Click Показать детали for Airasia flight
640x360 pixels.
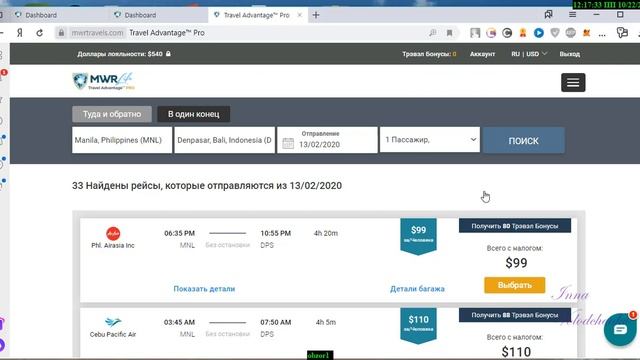(204, 289)
